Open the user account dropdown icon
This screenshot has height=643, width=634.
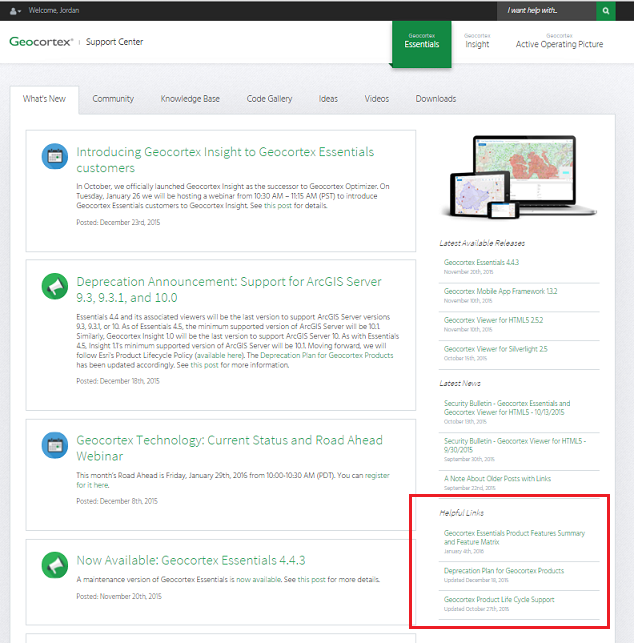tap(15, 11)
